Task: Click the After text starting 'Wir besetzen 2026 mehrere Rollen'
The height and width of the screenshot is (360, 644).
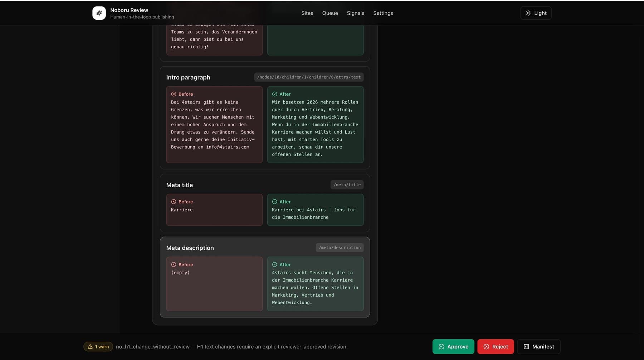Action: point(315,128)
